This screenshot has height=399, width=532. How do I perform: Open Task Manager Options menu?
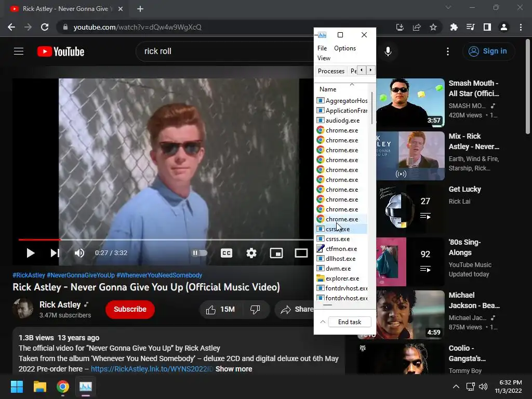click(x=345, y=48)
